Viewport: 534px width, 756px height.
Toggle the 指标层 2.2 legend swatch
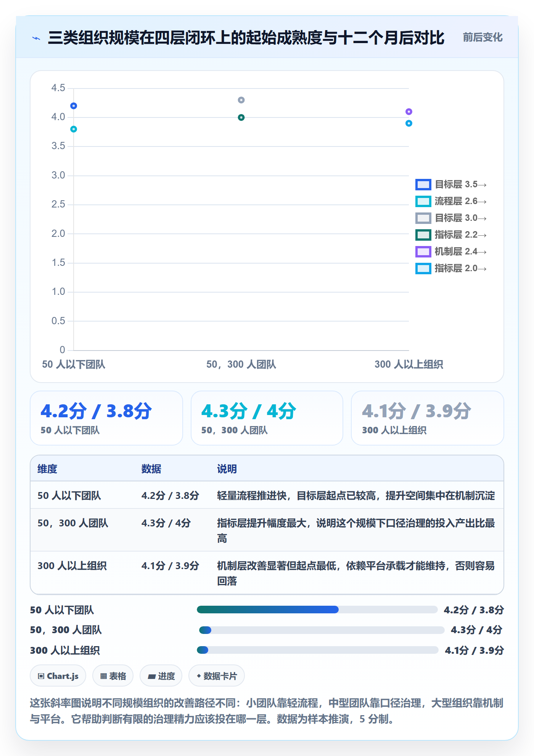click(x=423, y=235)
